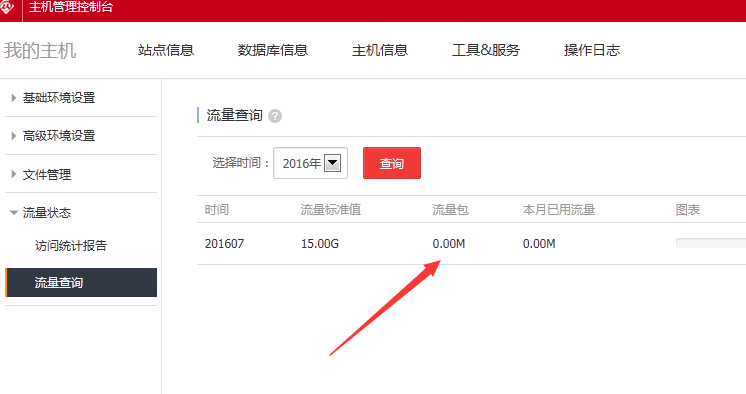Click the 选择时间 label
The height and width of the screenshot is (394, 746).
click(241, 163)
